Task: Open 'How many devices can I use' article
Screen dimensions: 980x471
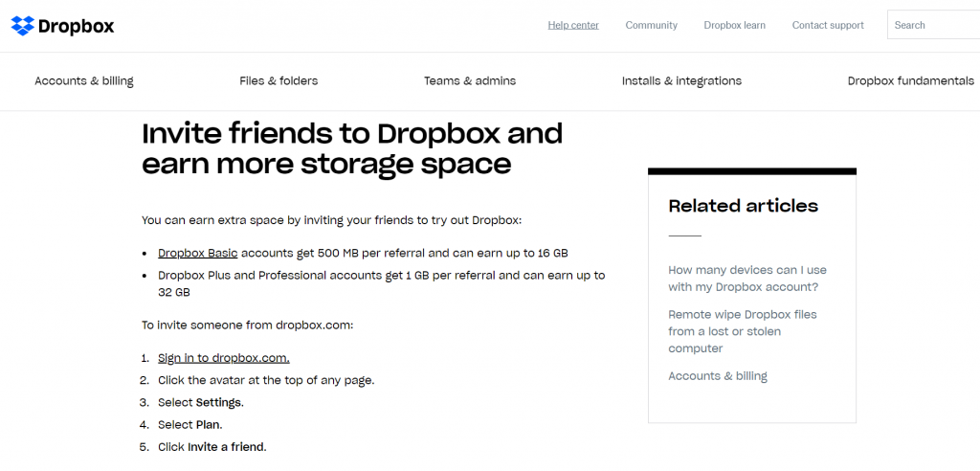Action: pos(747,279)
